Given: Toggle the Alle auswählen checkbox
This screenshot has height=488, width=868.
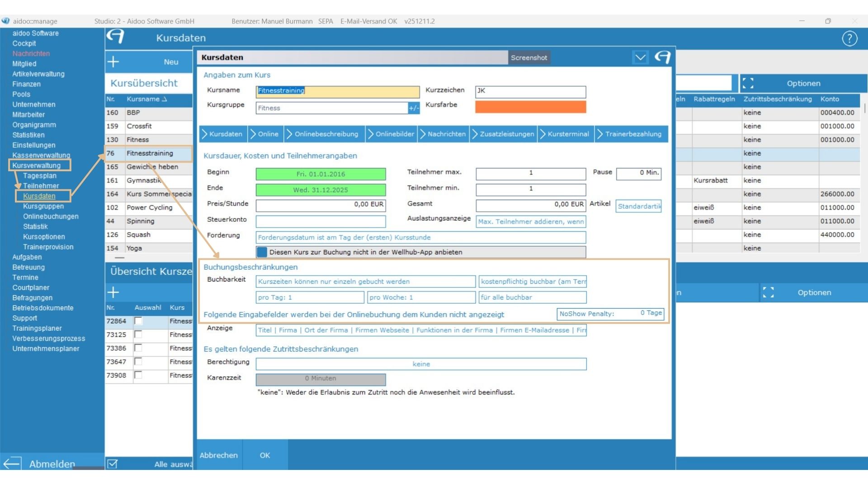Looking at the screenshot, I should [113, 464].
